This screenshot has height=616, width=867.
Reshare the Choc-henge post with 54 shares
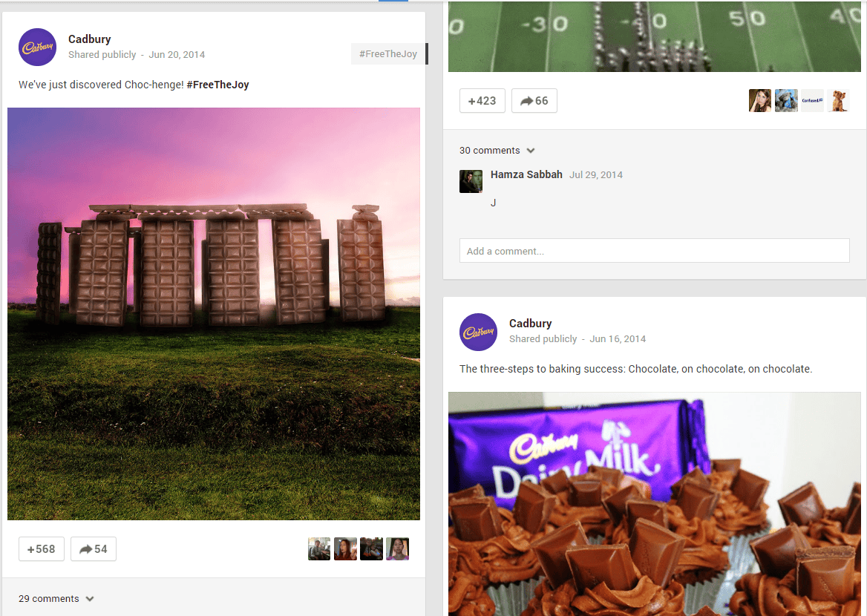pos(94,549)
